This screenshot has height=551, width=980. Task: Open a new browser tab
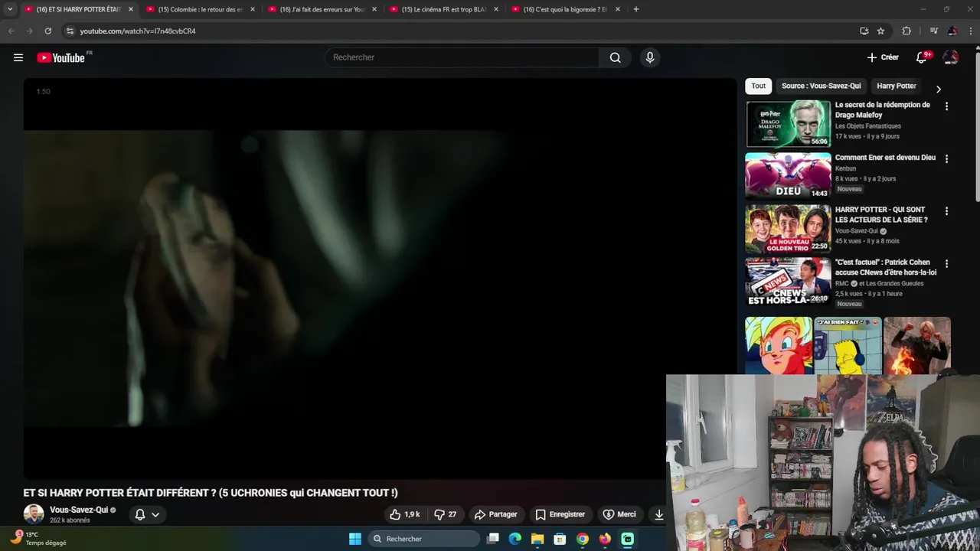[x=635, y=9]
